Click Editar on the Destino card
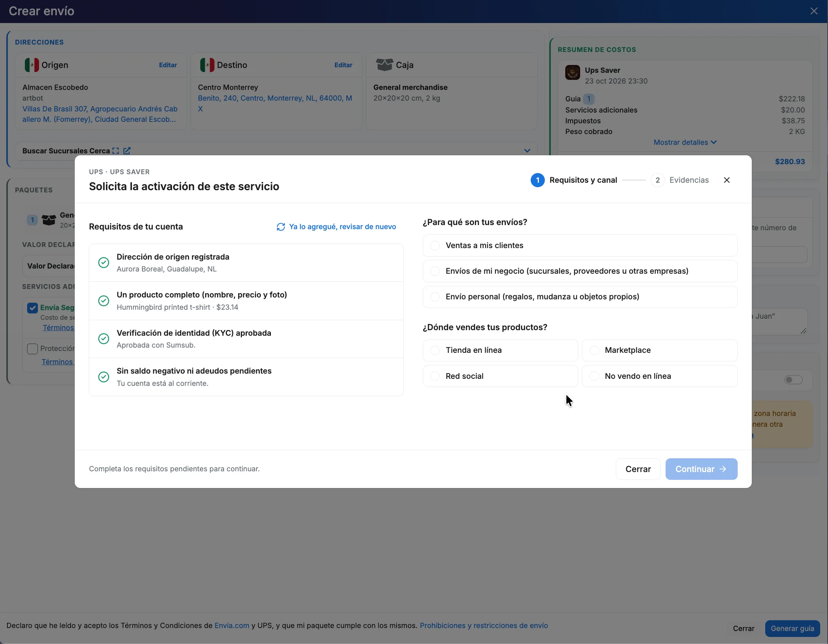Screen dimensions: 828x644 (343, 65)
